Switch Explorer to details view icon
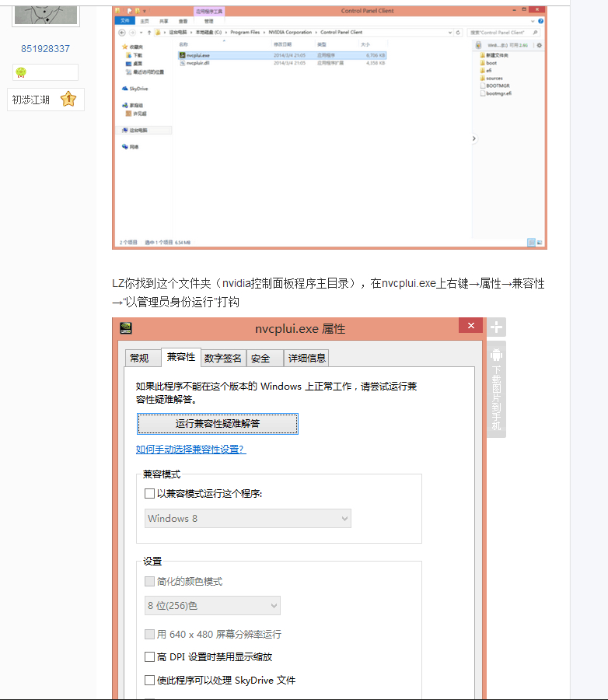This screenshot has height=700, width=608. click(x=531, y=243)
